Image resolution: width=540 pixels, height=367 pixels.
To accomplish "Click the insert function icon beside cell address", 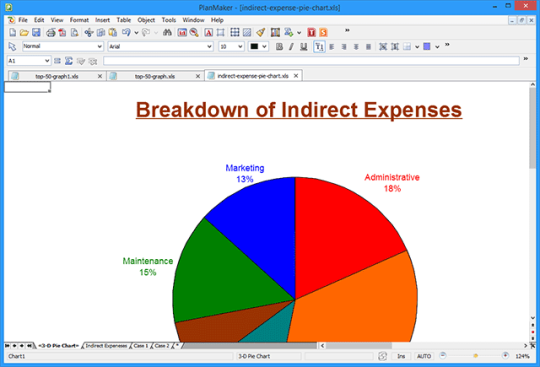I will pos(57,61).
